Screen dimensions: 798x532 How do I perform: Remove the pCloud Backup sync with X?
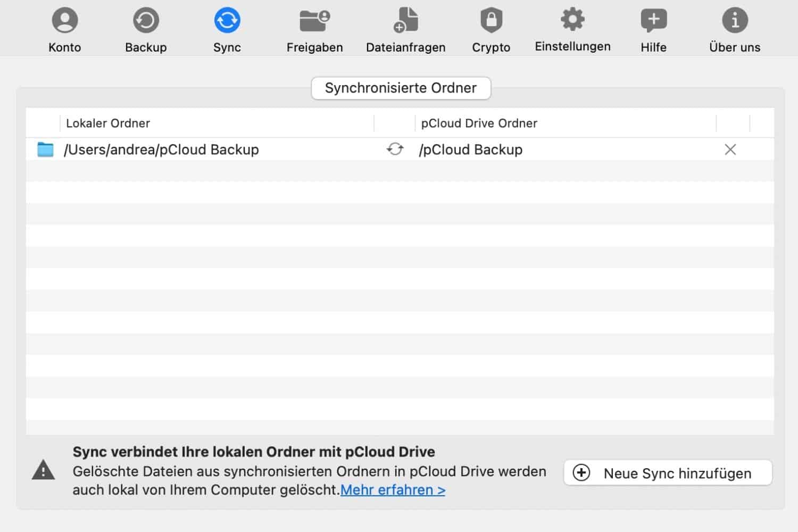730,150
